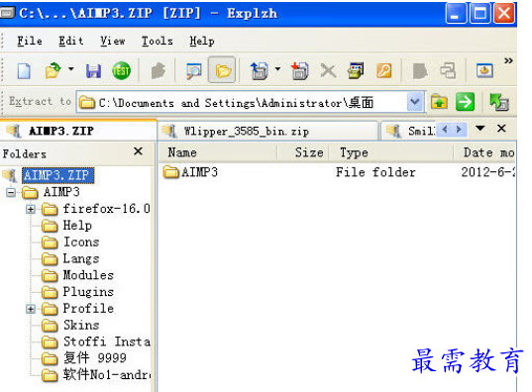Viewport: 532px width, 392px height.
Task: Open the Help menu
Action: click(x=202, y=41)
